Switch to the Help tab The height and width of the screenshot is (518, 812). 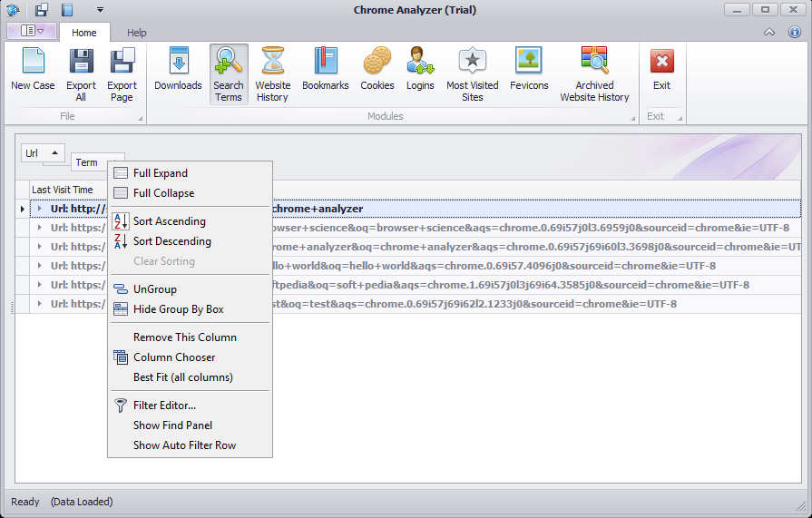137,33
